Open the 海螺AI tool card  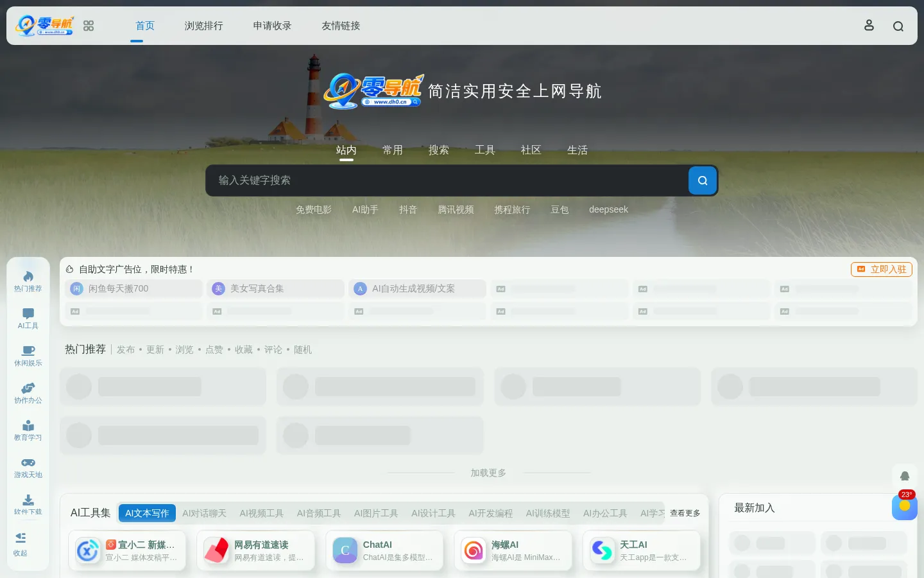click(513, 550)
